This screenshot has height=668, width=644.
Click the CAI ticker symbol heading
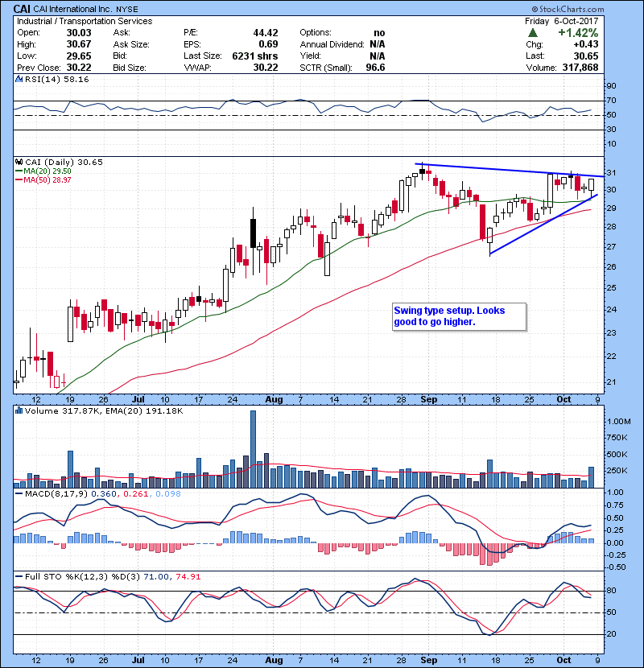pos(22,9)
